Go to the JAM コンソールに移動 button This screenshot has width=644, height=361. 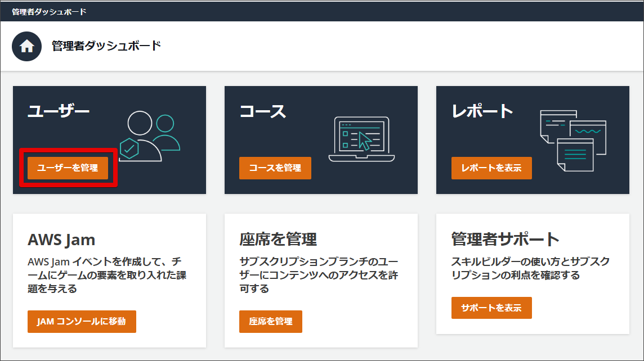tap(82, 321)
